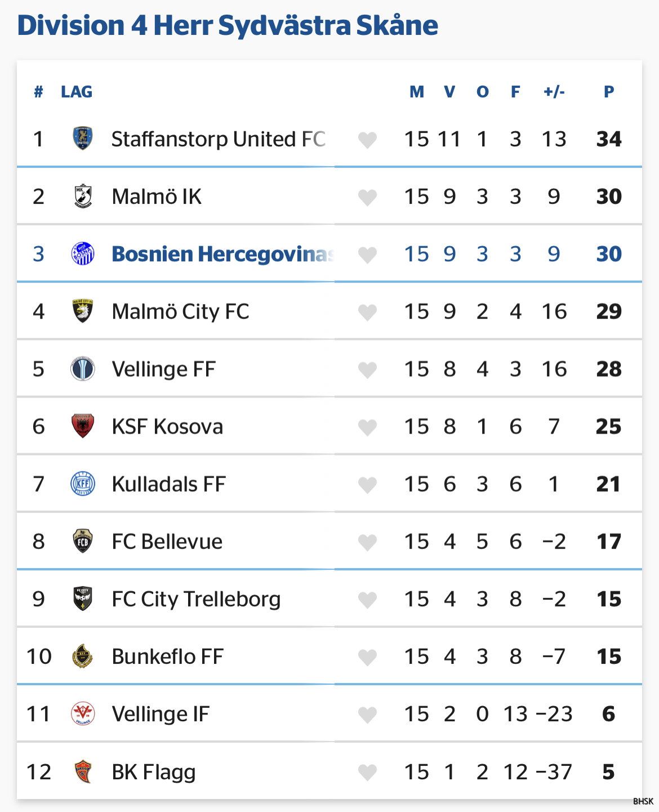Select the LAG column header
Viewport: 659px width, 812px height.
77,92
